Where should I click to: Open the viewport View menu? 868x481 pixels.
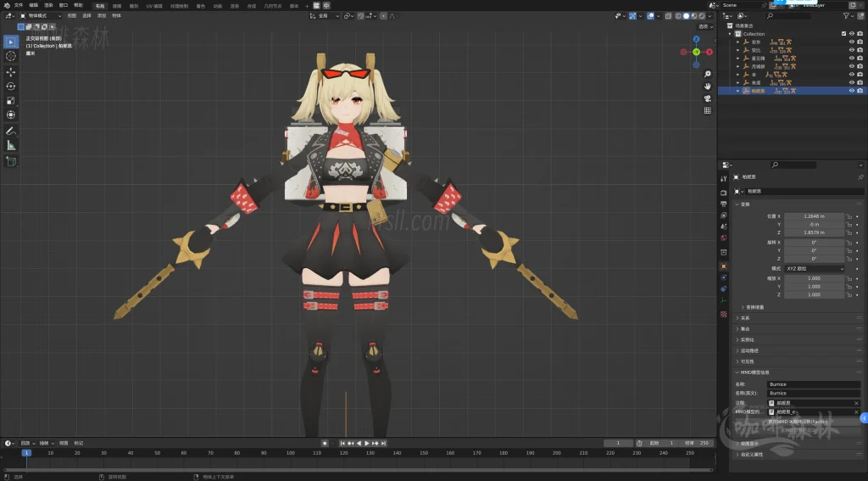tap(72, 16)
